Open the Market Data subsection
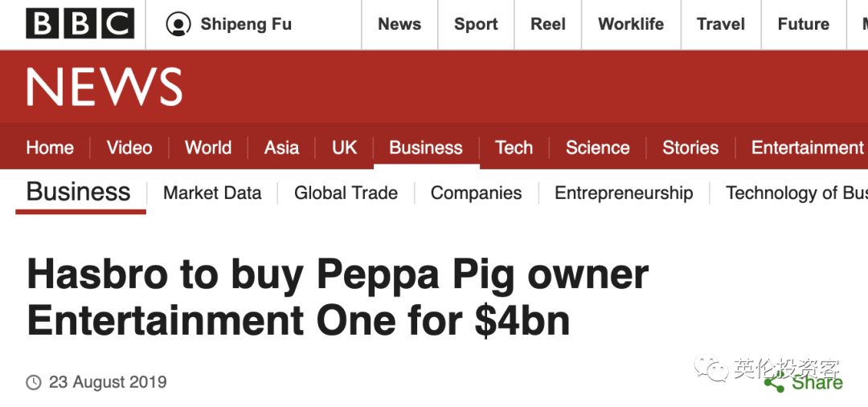The width and height of the screenshot is (868, 407). click(212, 193)
